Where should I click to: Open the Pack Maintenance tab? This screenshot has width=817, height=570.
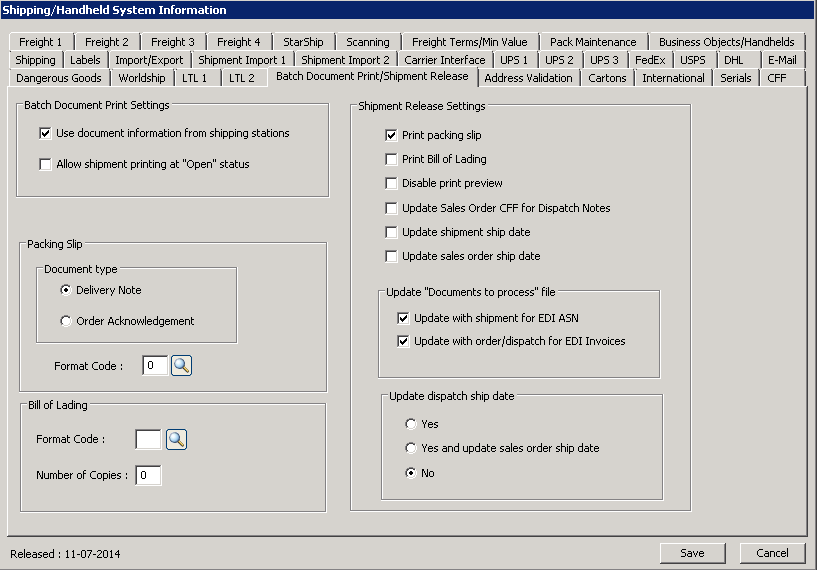[592, 42]
